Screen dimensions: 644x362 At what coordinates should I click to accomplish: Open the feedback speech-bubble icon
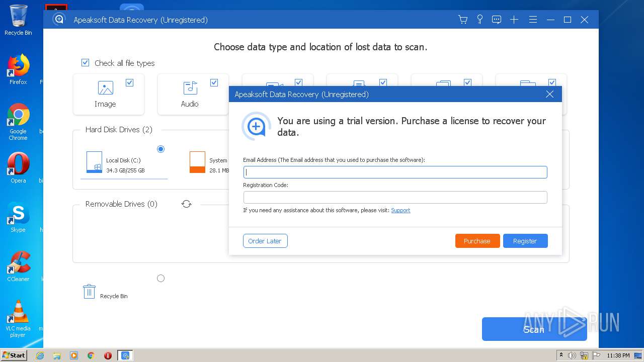[x=497, y=20]
